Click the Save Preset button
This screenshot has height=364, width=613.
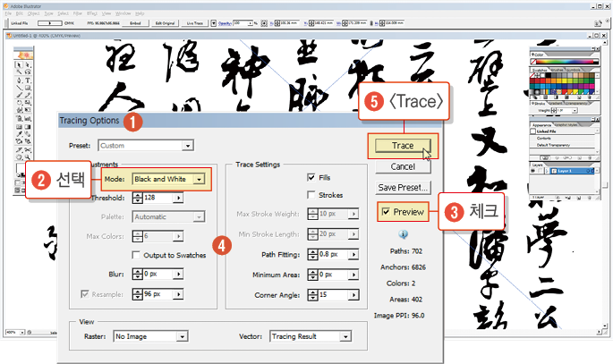tap(403, 188)
